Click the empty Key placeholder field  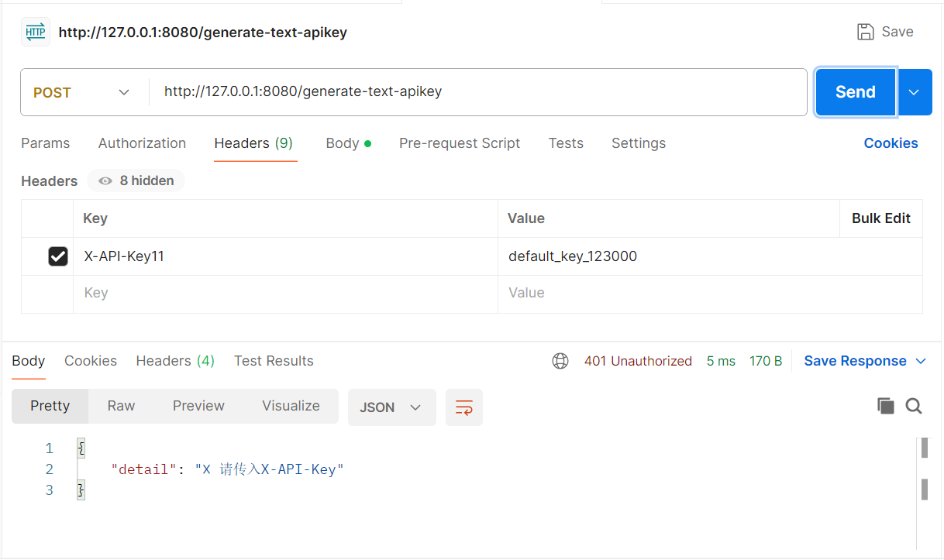[285, 294]
